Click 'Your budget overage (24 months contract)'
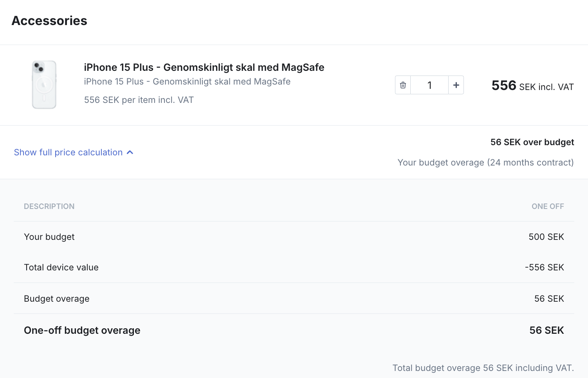 485,162
